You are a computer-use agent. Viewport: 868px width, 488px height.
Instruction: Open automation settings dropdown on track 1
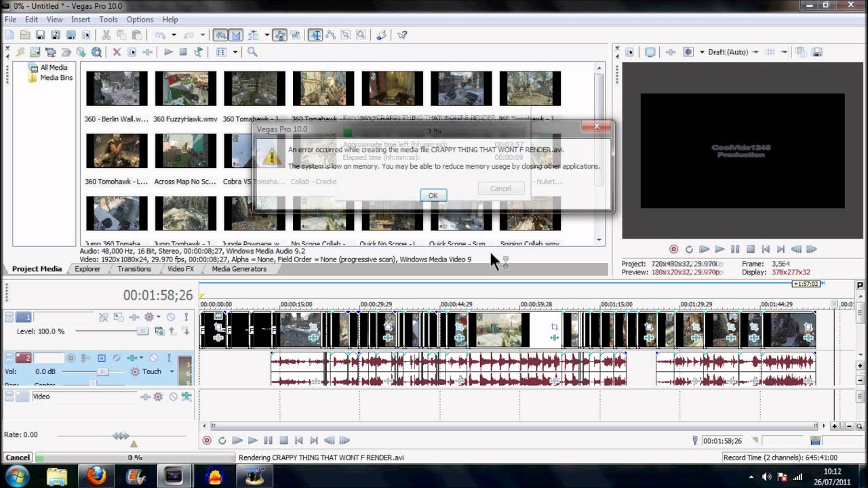159,317
